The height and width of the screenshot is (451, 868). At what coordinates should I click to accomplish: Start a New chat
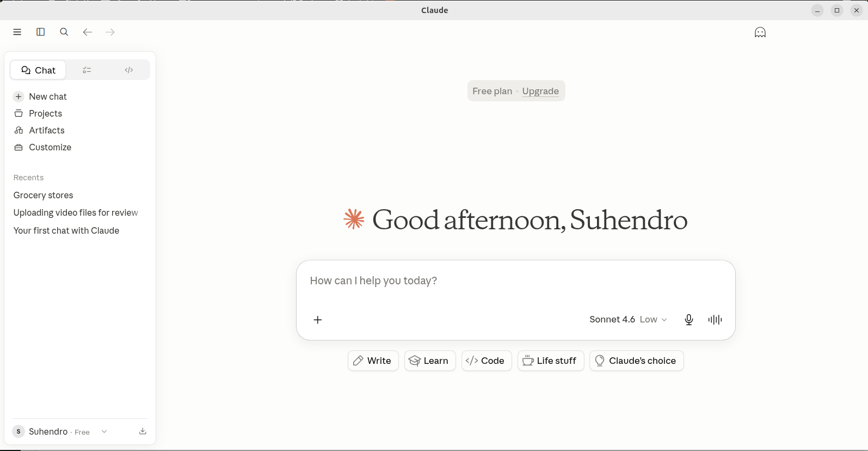tap(80, 96)
